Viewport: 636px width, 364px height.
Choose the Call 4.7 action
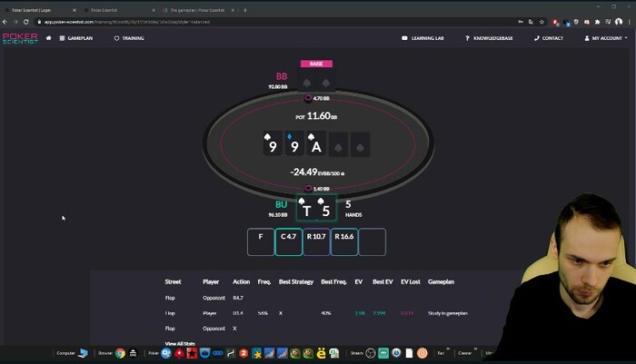coord(289,242)
